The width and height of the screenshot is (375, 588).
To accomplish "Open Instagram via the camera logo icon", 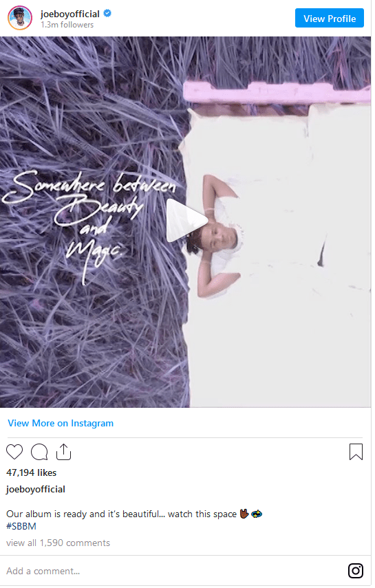I will (355, 571).
